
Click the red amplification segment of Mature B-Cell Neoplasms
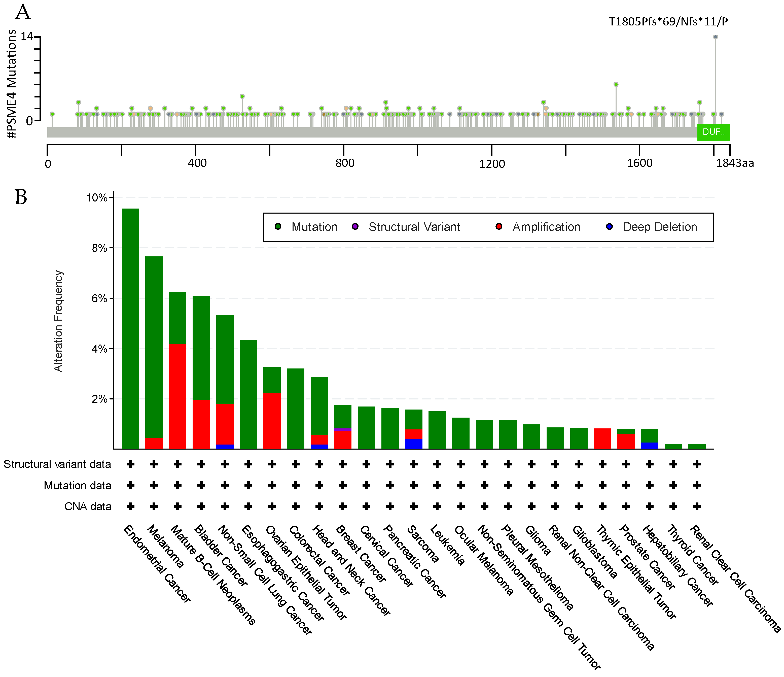pyautogui.click(x=177, y=397)
